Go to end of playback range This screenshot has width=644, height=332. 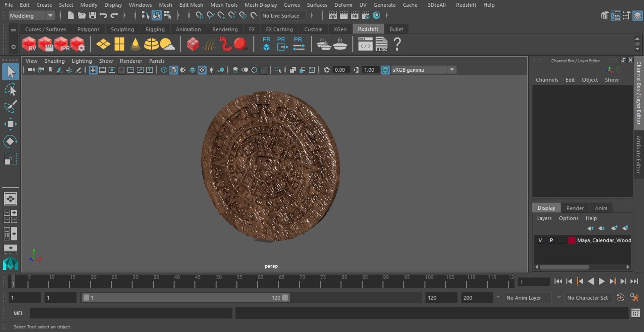[x=634, y=281]
